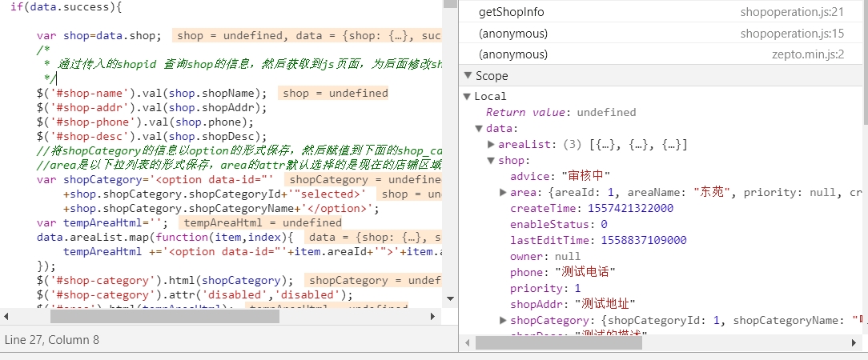This screenshot has height=360, width=868.
Task: Click scope panel scroll left arrow
Action: coord(467,343)
